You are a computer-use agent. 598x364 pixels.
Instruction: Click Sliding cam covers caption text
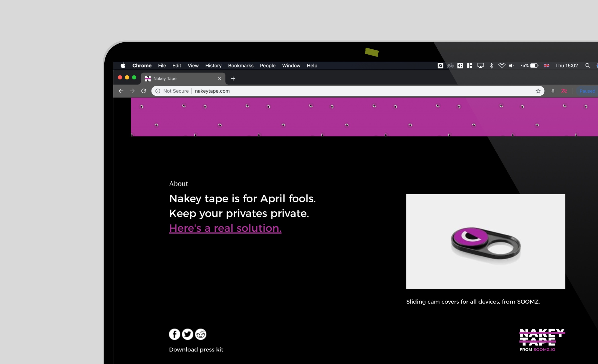click(x=473, y=302)
